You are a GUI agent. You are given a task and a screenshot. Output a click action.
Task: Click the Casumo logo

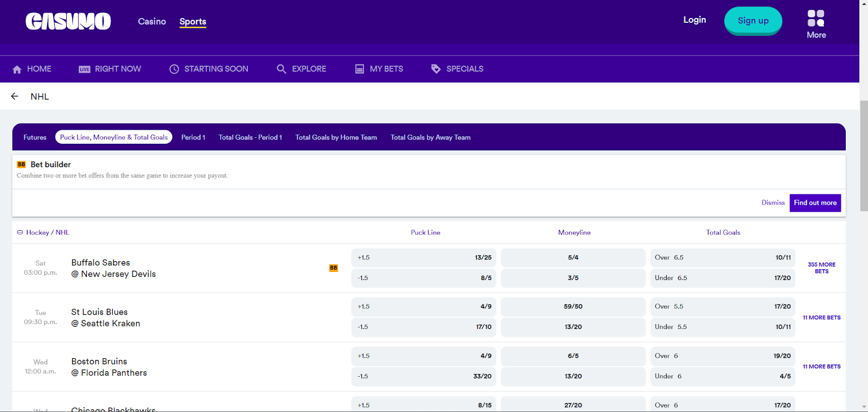tap(68, 21)
